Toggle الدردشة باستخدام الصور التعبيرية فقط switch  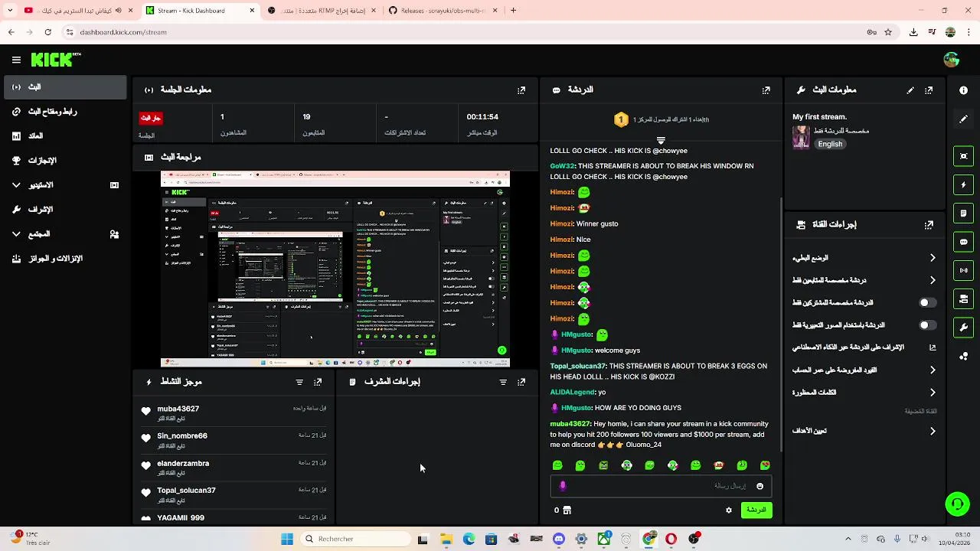(x=928, y=325)
